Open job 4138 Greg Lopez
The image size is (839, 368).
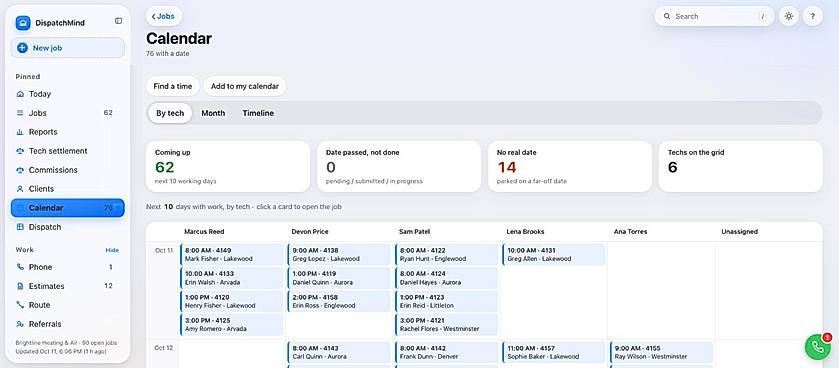pyautogui.click(x=339, y=255)
